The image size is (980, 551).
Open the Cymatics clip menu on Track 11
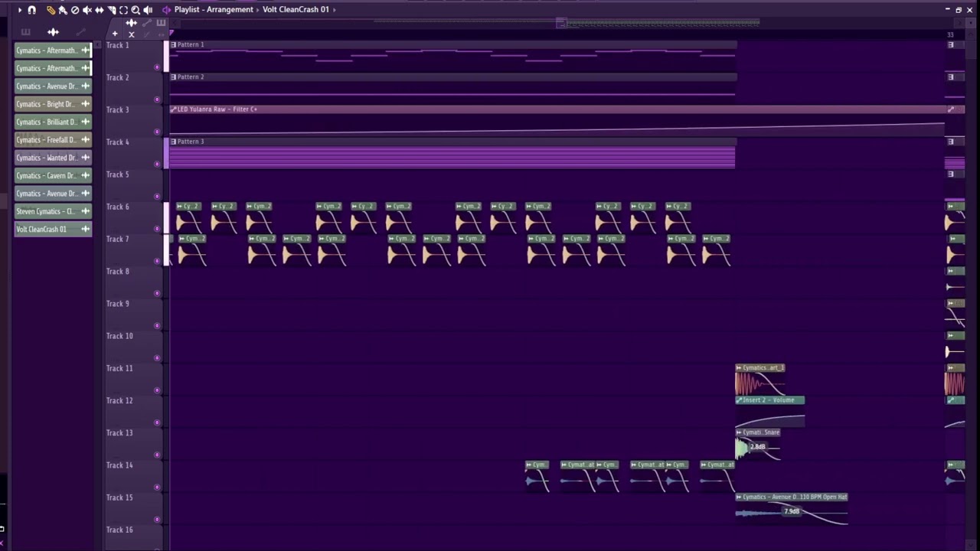click(x=739, y=368)
